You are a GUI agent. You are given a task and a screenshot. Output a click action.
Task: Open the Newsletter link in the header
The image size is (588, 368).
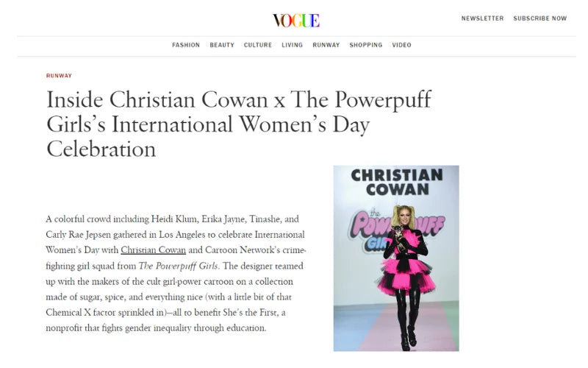[x=482, y=18]
